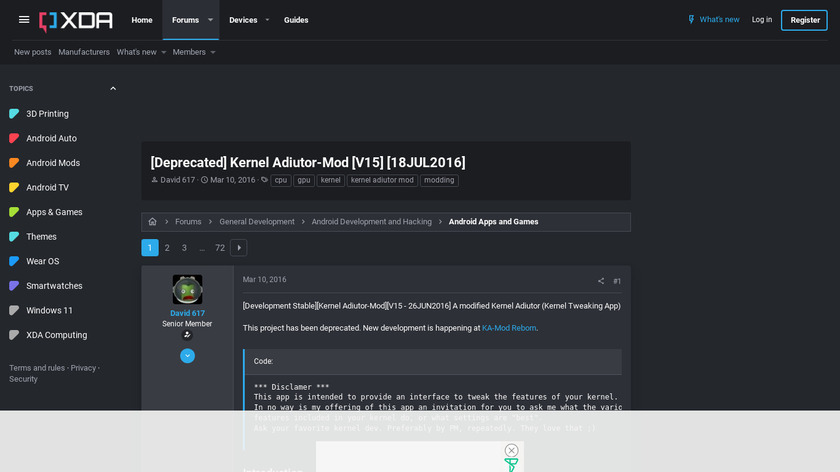Click David 617's avatar image
Viewport: 840px width, 472px height.
click(x=188, y=289)
